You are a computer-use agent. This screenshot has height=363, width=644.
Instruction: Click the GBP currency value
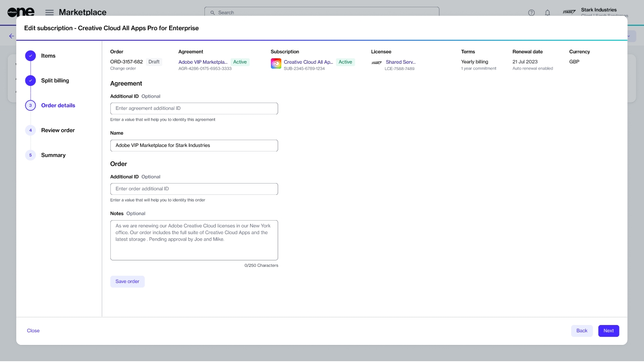[x=574, y=62]
